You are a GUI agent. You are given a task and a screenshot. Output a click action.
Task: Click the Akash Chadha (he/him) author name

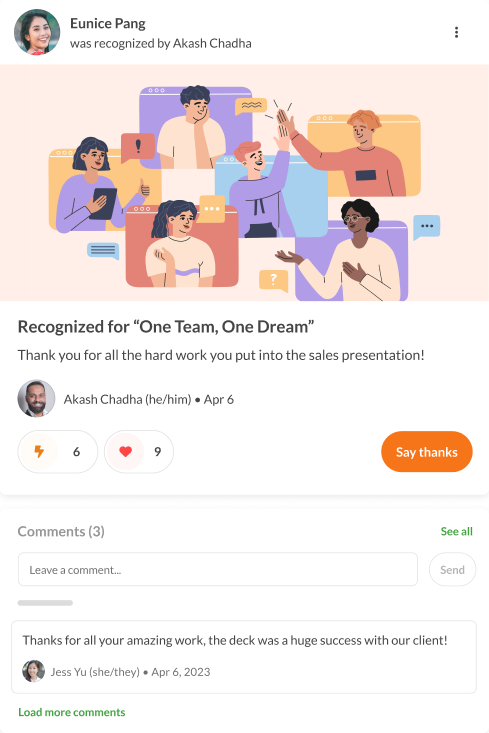128,399
